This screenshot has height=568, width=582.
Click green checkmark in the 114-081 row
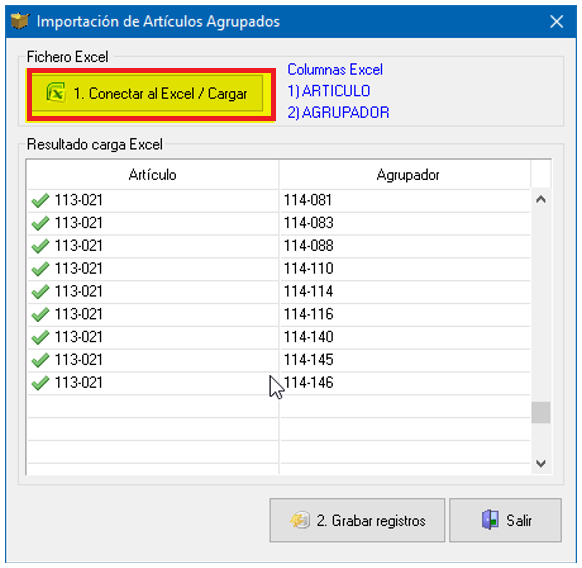click(40, 200)
